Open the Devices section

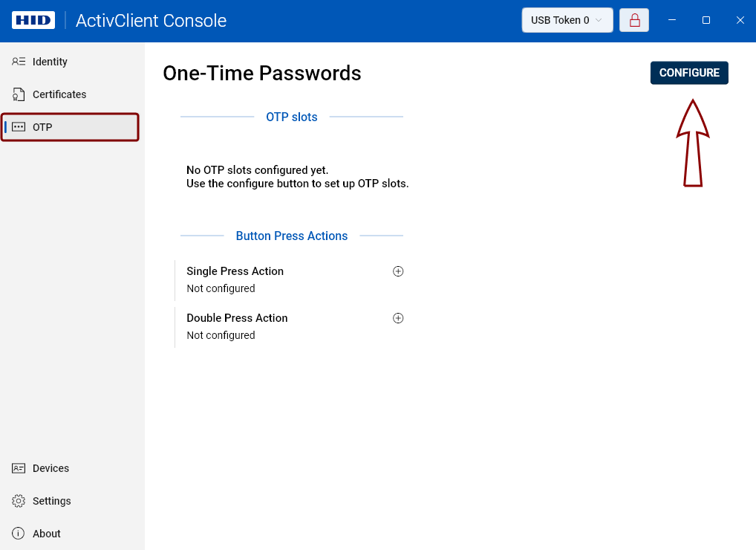tap(50, 468)
